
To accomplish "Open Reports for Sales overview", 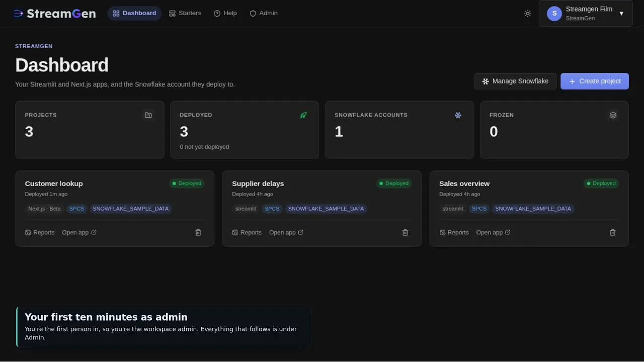I will pos(454,232).
